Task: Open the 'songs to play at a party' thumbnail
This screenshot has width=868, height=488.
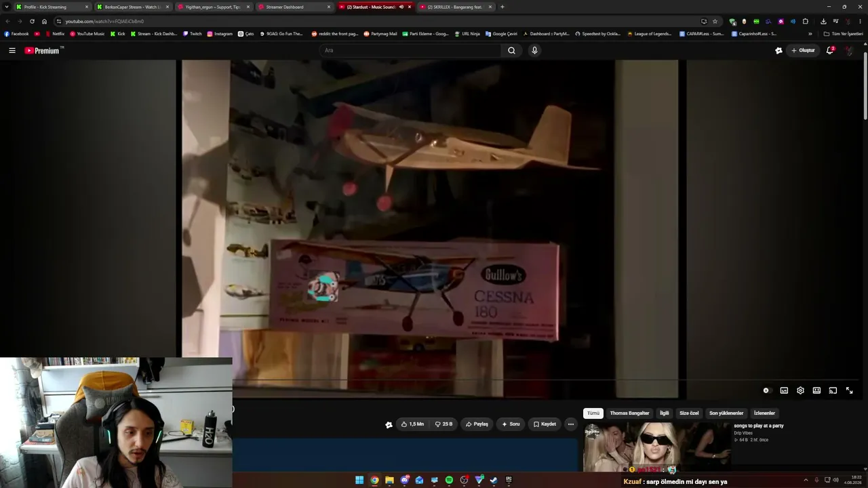Action: (x=656, y=447)
